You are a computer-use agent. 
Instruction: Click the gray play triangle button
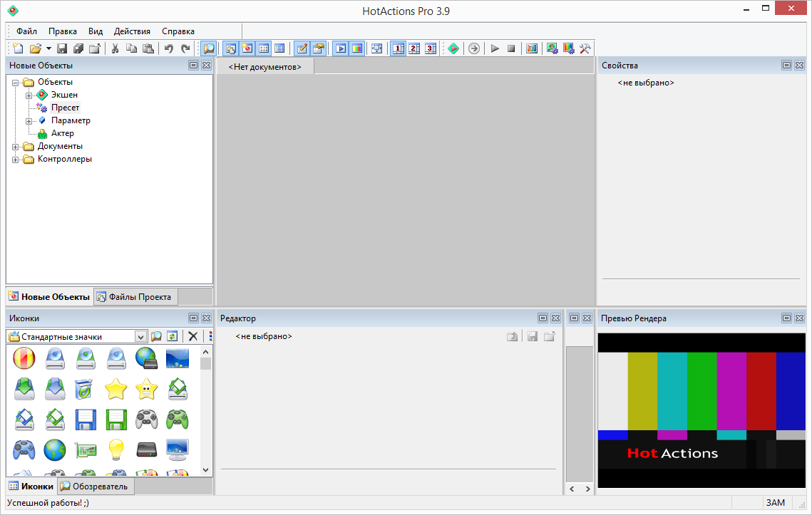(495, 48)
